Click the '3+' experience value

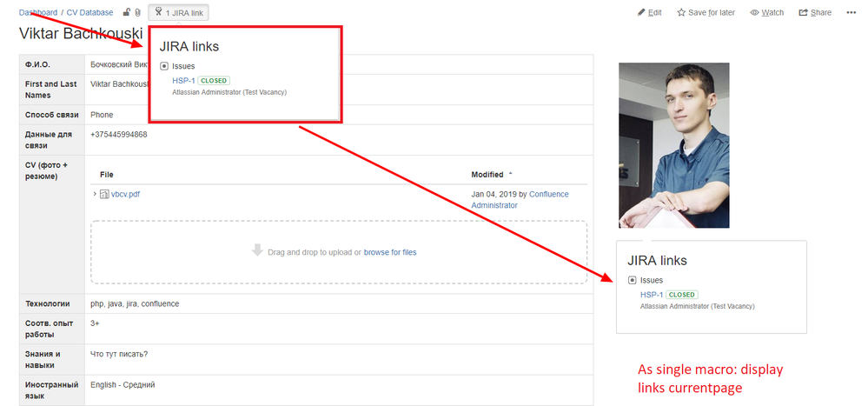[96, 323]
